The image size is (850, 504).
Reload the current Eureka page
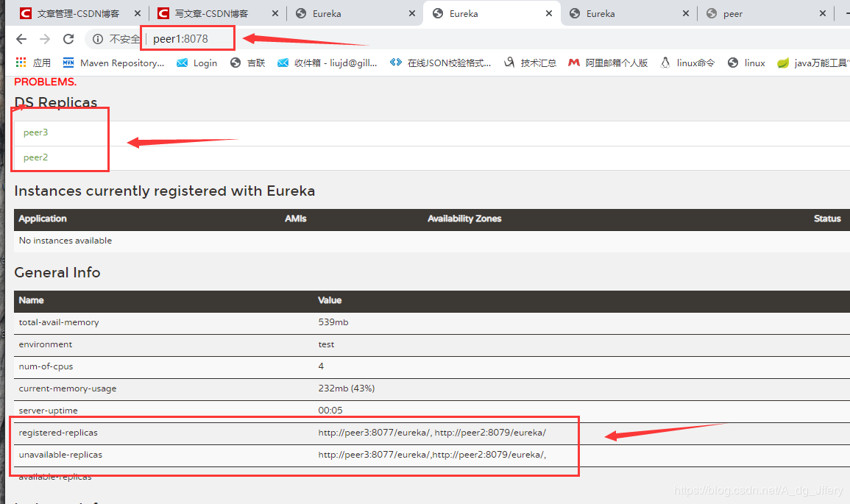68,39
